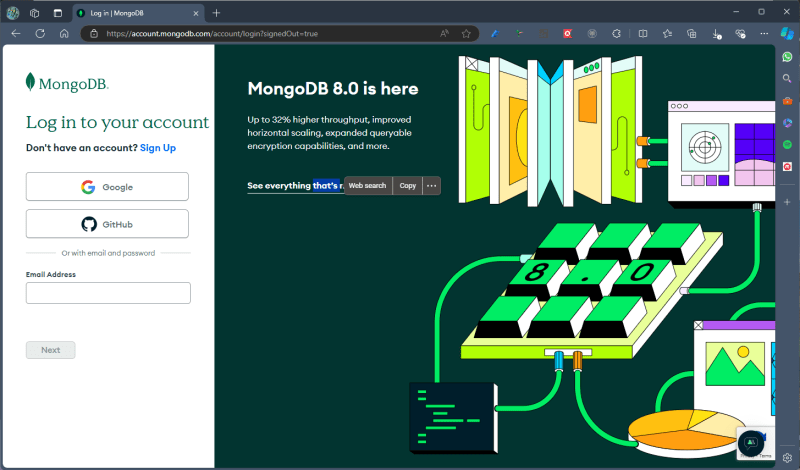
Task: Sign in with GitHub button
Action: 107,224
